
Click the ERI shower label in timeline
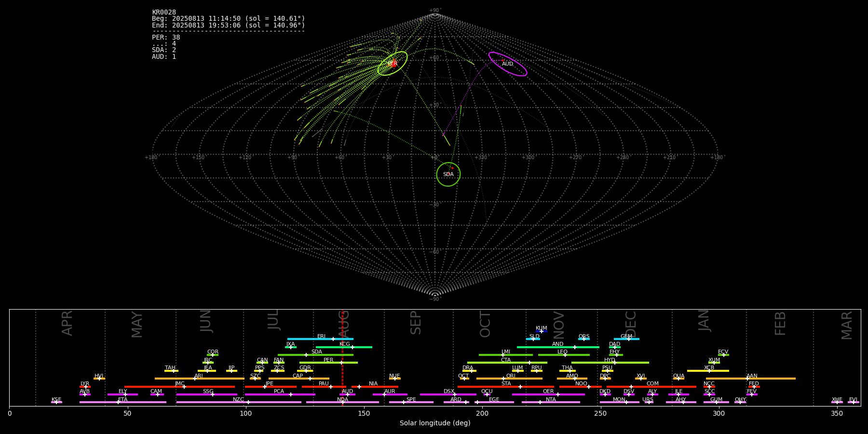[x=321, y=337]
